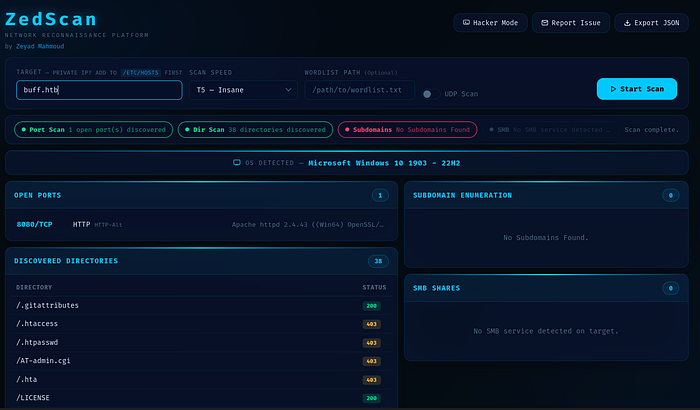Click the Start Scan button
This screenshot has height=410, width=700.
pos(637,89)
